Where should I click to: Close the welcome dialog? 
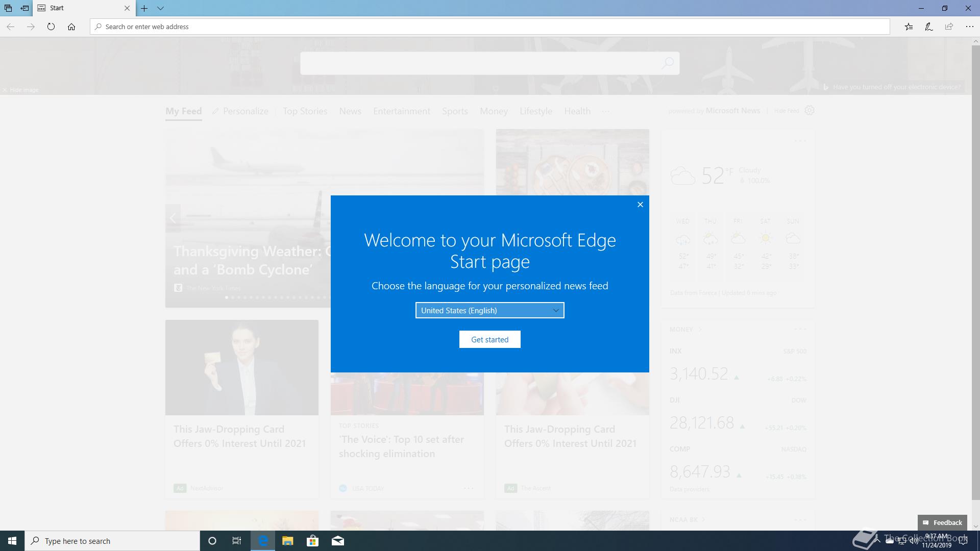[640, 205]
